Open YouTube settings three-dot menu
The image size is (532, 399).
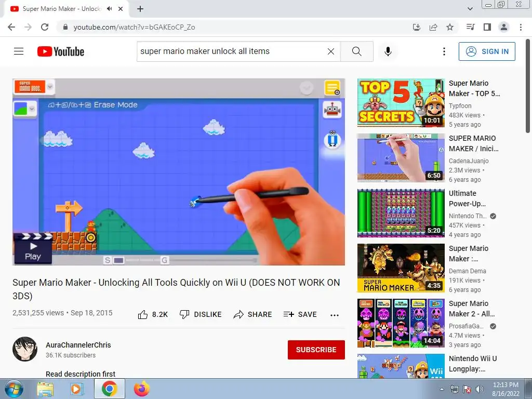(x=444, y=51)
